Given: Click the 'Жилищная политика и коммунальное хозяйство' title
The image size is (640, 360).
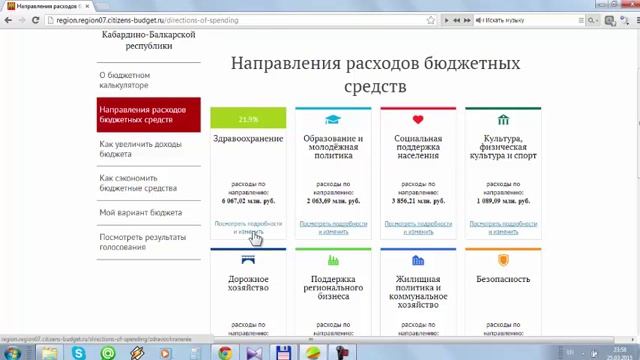Looking at the screenshot, I should click(418, 292).
